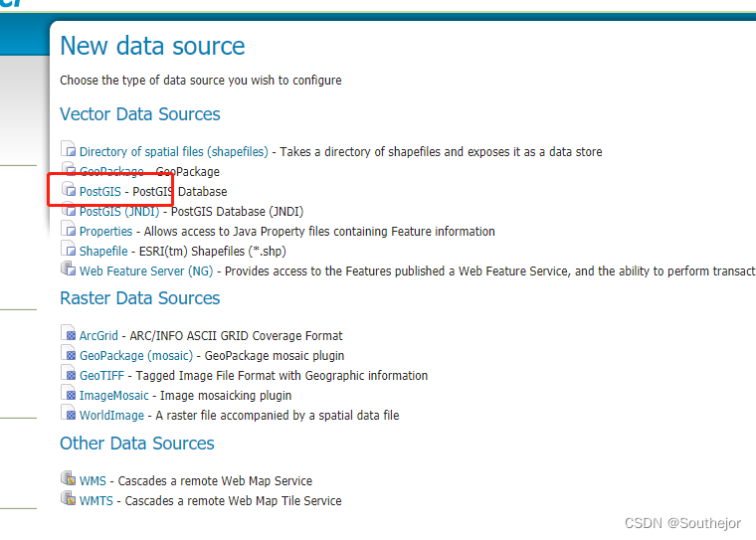Click 'Tagged Image File Format' description text

[282, 376]
